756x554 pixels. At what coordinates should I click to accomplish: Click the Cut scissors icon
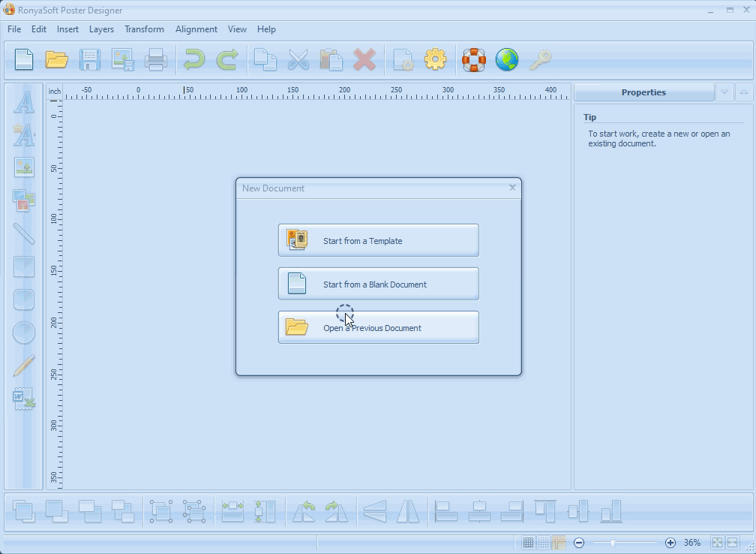(298, 60)
